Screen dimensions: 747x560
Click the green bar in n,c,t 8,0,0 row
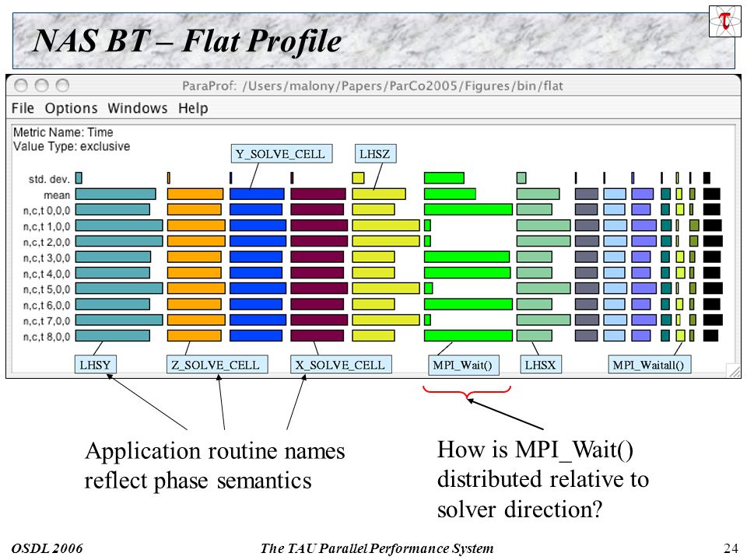468,336
